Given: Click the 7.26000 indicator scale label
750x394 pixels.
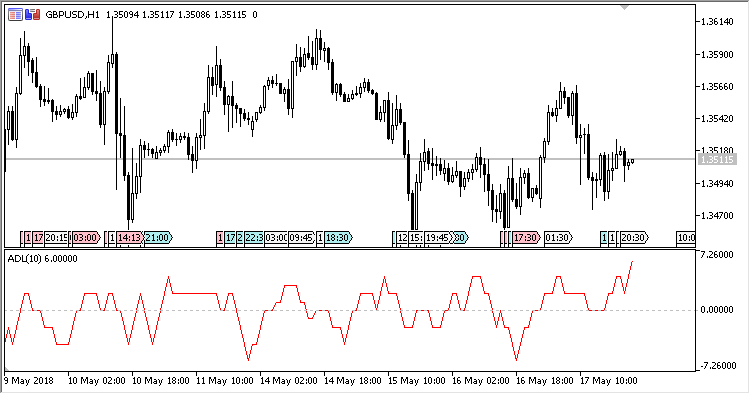Looking at the screenshot, I should 717,254.
